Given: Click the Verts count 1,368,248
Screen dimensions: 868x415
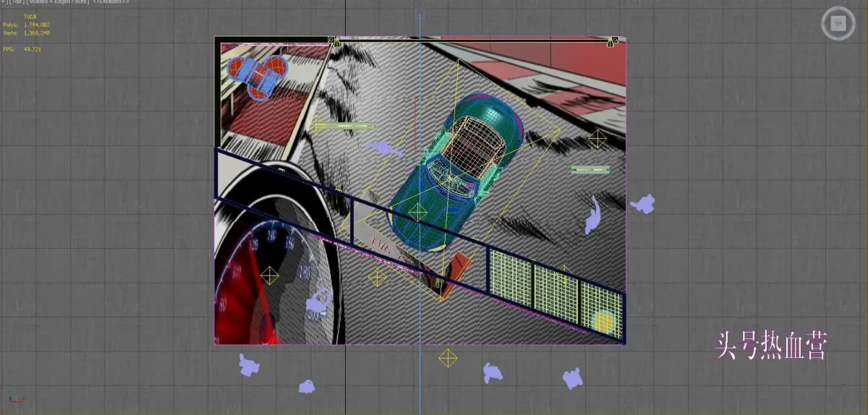Looking at the screenshot, I should (x=36, y=33).
